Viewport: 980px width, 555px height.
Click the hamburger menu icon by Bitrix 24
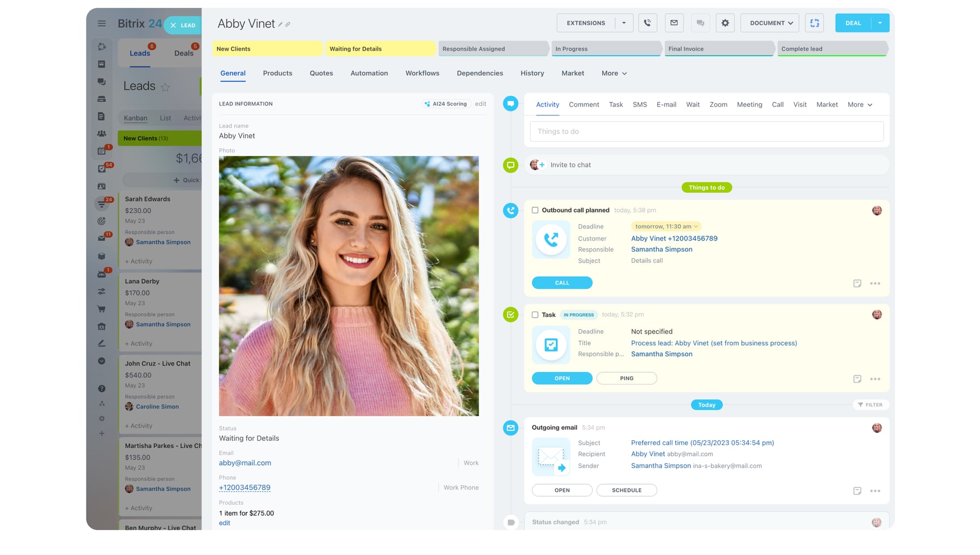coord(102,23)
